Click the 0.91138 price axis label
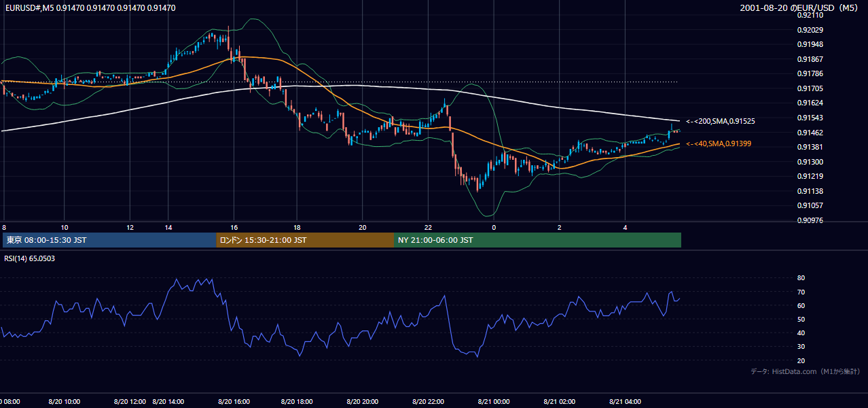 (x=811, y=191)
